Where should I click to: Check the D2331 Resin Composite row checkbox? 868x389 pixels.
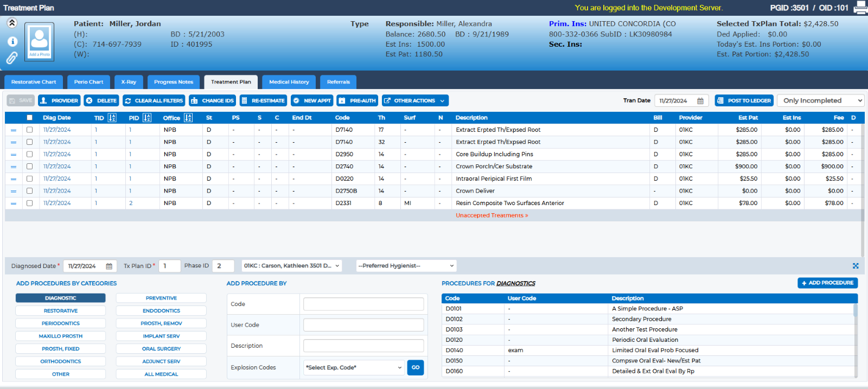point(29,203)
